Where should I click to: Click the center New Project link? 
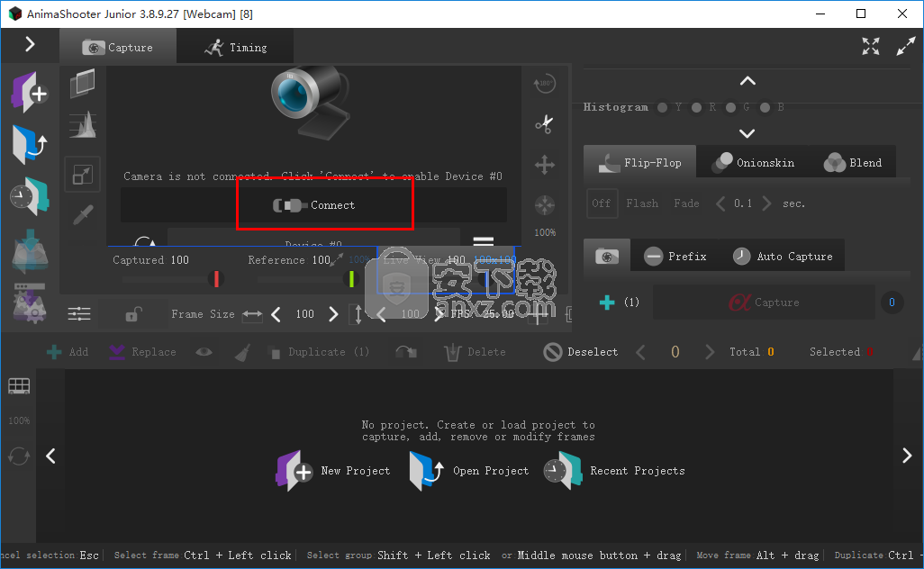point(333,471)
